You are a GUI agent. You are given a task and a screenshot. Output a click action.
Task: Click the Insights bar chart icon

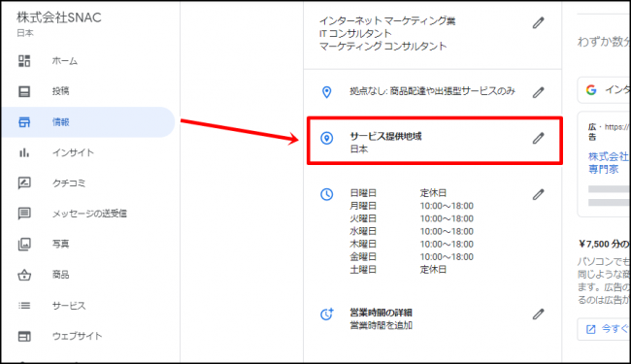24,152
